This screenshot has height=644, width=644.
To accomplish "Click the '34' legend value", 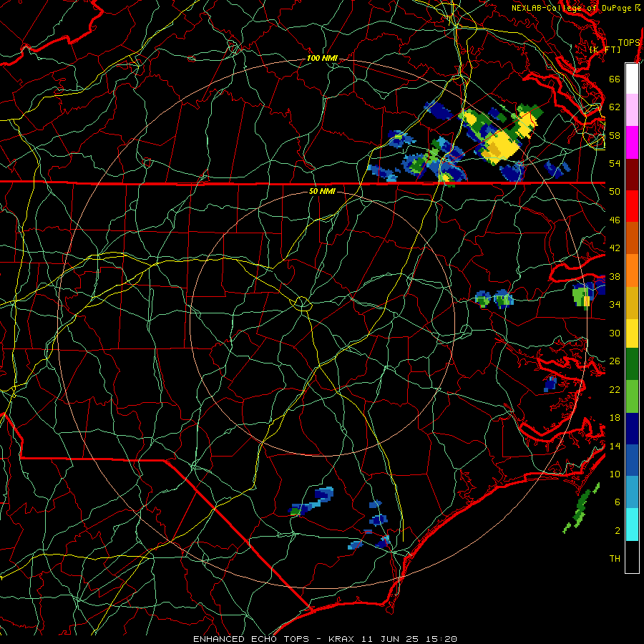I will click(615, 305).
